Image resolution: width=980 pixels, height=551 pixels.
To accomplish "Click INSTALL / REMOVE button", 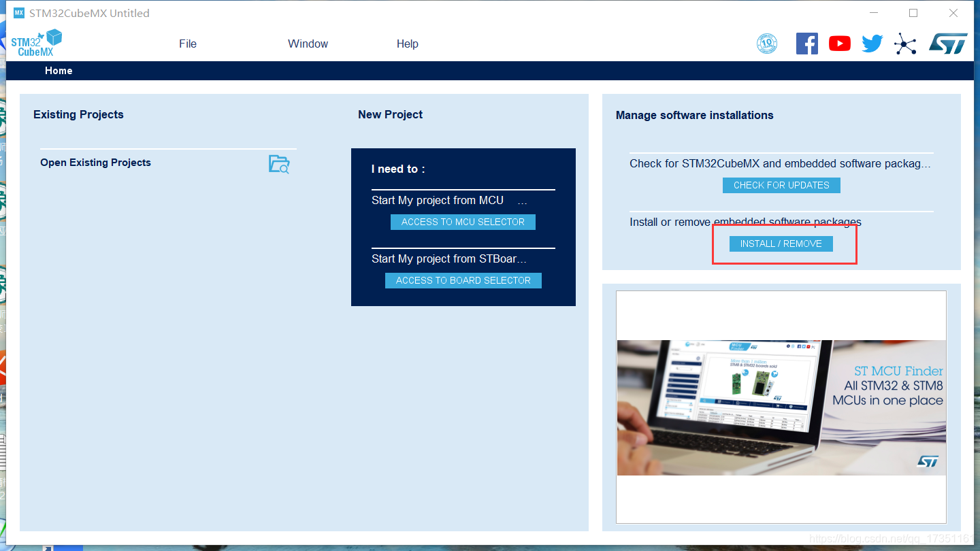I will pyautogui.click(x=781, y=244).
